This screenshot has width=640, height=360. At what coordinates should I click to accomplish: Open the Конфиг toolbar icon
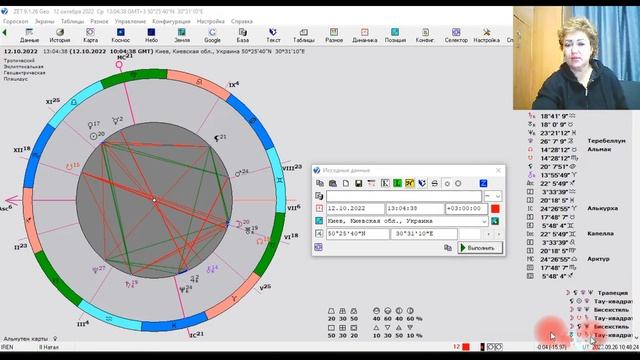[x=425, y=36]
